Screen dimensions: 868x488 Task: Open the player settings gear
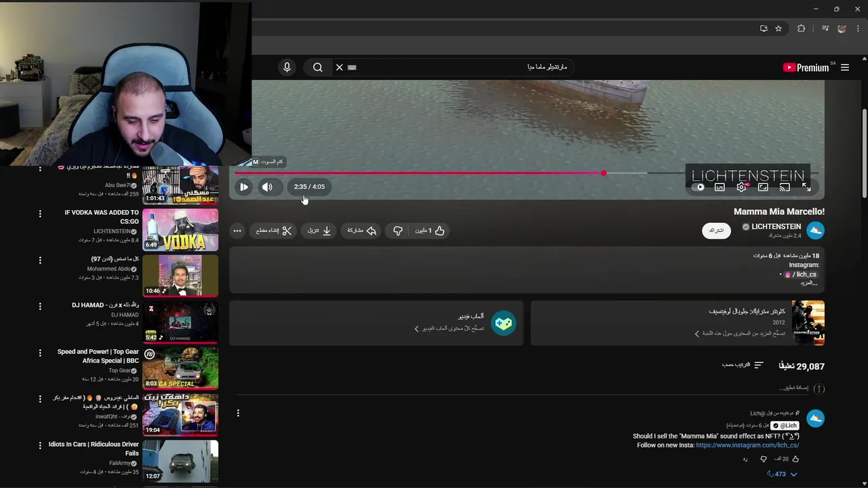[x=741, y=187]
